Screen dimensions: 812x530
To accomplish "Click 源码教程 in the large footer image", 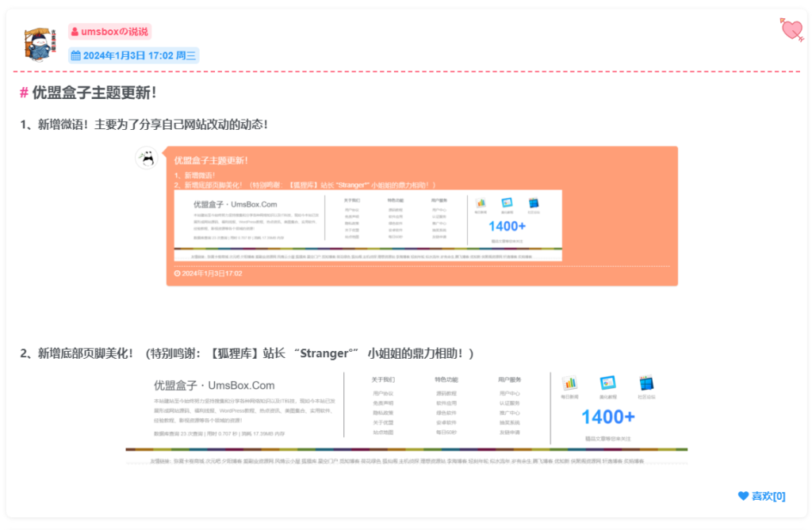I will [x=446, y=394].
